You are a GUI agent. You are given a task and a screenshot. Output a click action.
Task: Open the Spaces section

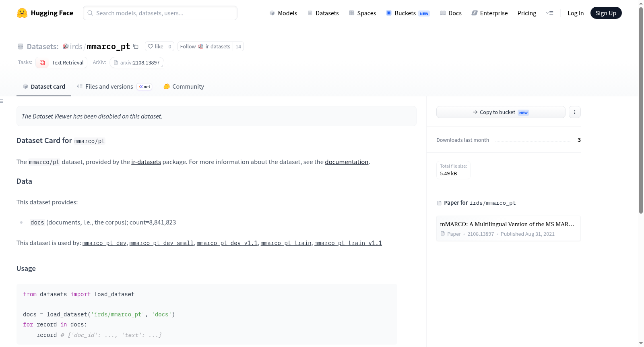[x=363, y=13]
